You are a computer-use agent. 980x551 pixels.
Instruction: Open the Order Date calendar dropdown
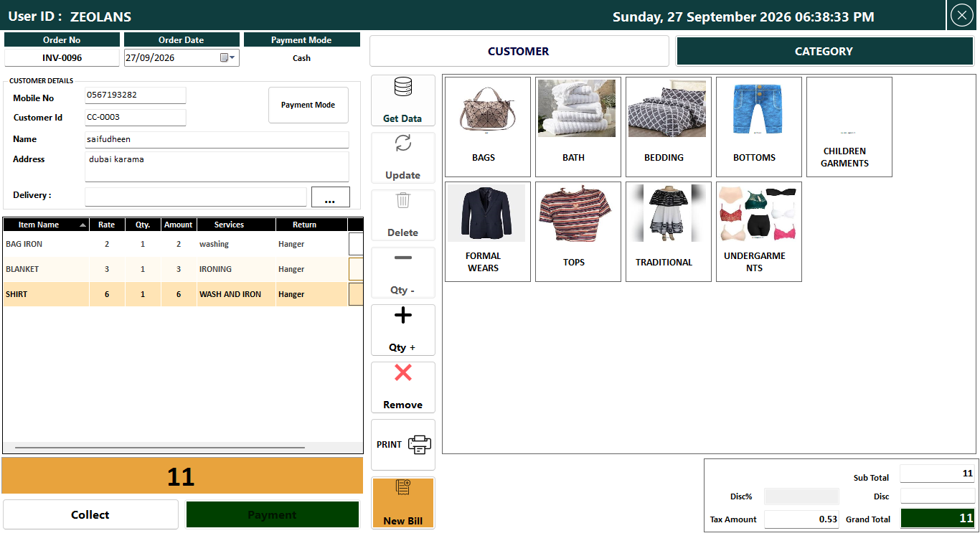(228, 58)
